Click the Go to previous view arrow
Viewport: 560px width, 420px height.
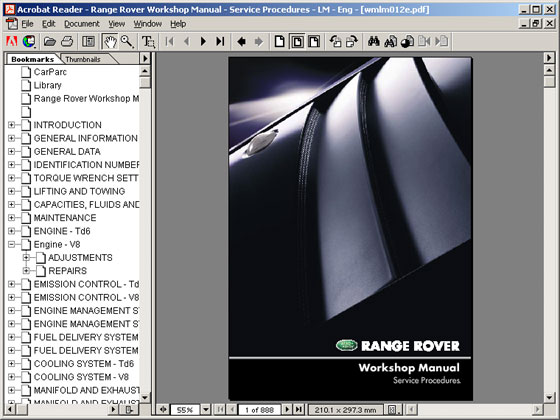[242, 41]
